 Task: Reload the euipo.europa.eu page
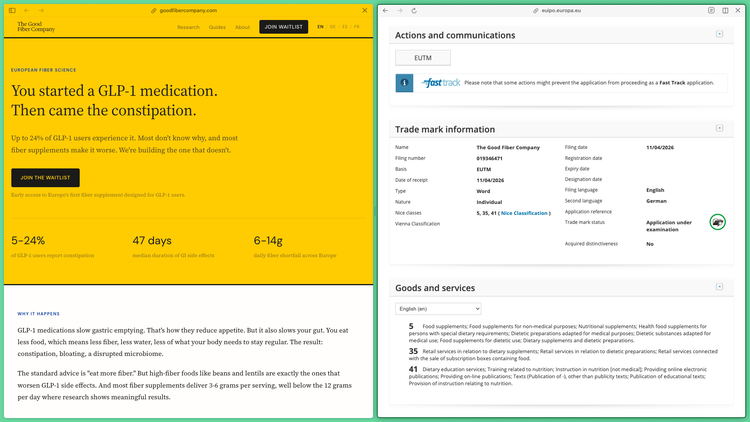(414, 11)
